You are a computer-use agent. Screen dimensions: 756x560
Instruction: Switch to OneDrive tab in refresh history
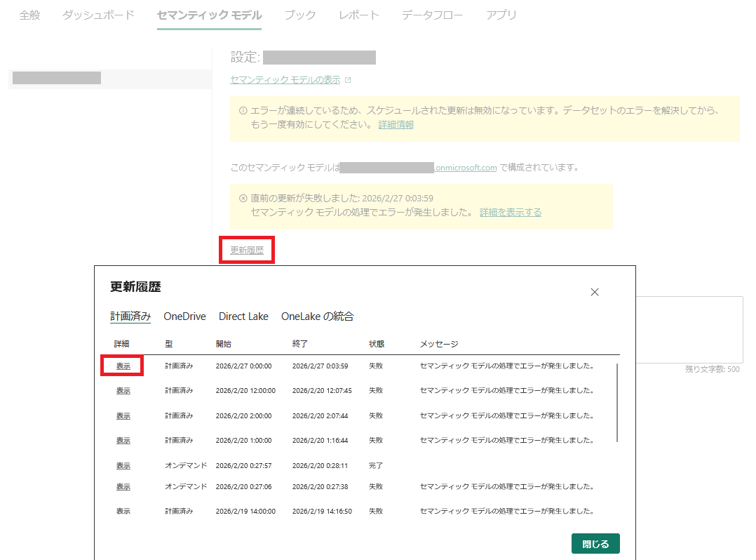(184, 316)
